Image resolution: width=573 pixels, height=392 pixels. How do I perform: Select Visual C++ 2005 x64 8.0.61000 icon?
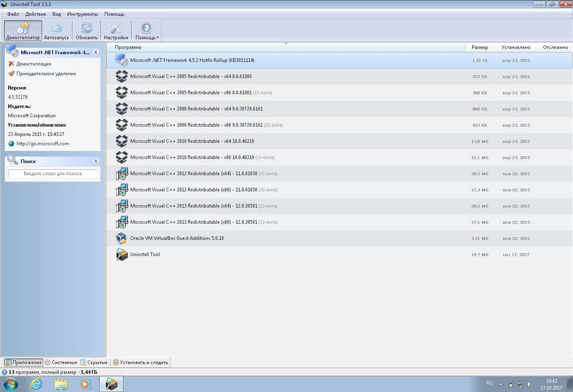pos(121,76)
